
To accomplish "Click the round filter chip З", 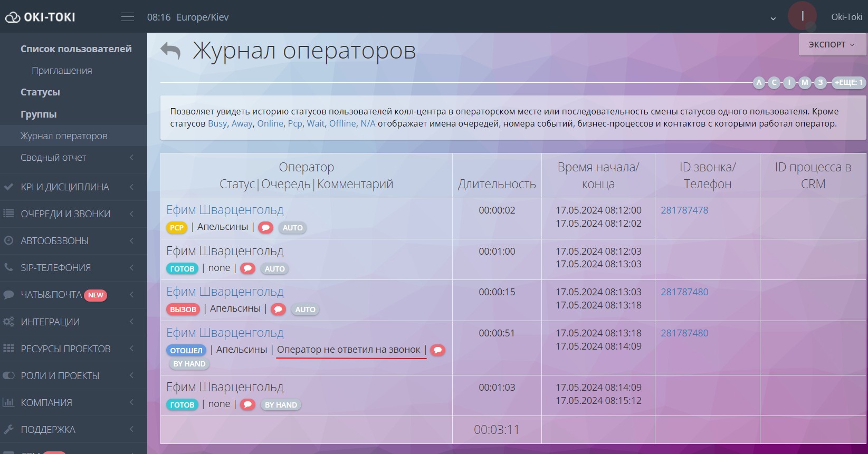I will 820,82.
